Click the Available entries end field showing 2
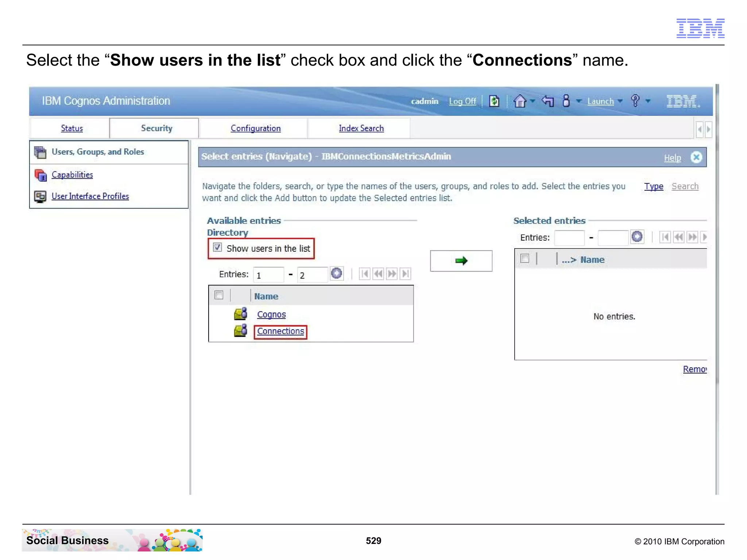 (x=313, y=275)
